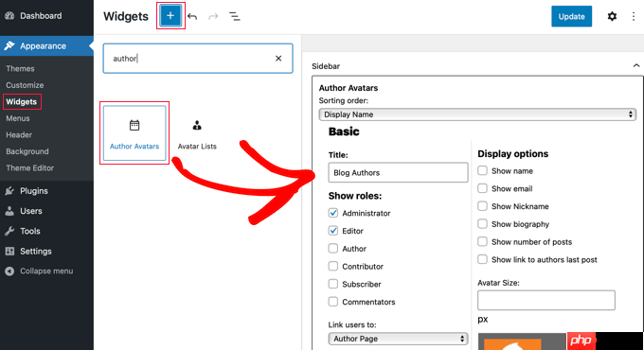Select the Avatar Lists block icon
The height and width of the screenshot is (350, 644).
[x=197, y=125]
